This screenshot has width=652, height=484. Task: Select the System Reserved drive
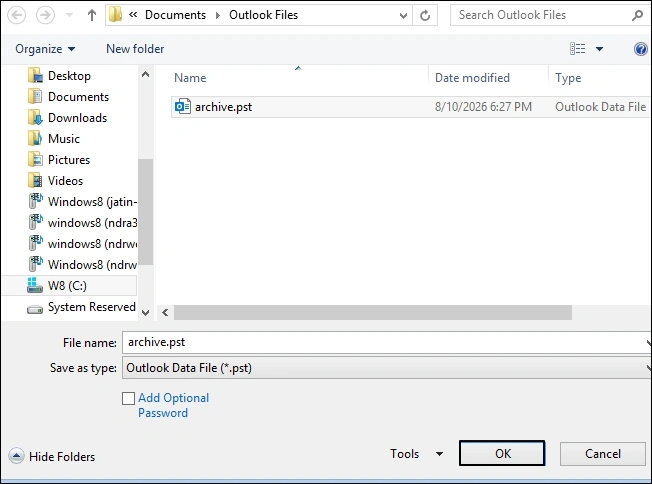(91, 307)
